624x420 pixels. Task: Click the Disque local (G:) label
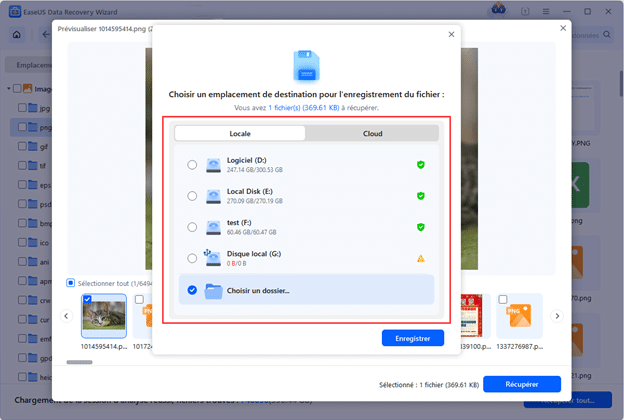click(x=254, y=254)
